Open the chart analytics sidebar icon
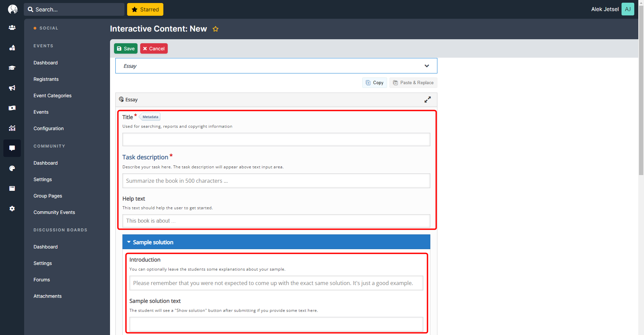 pyautogui.click(x=12, y=128)
